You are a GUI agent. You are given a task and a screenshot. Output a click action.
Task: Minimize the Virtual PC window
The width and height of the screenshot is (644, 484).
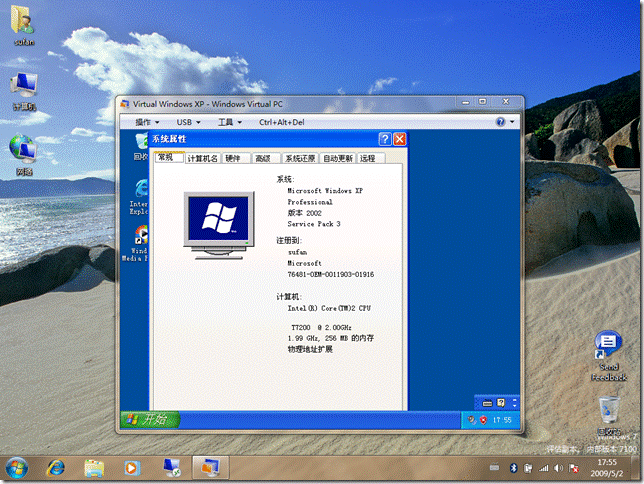466,102
